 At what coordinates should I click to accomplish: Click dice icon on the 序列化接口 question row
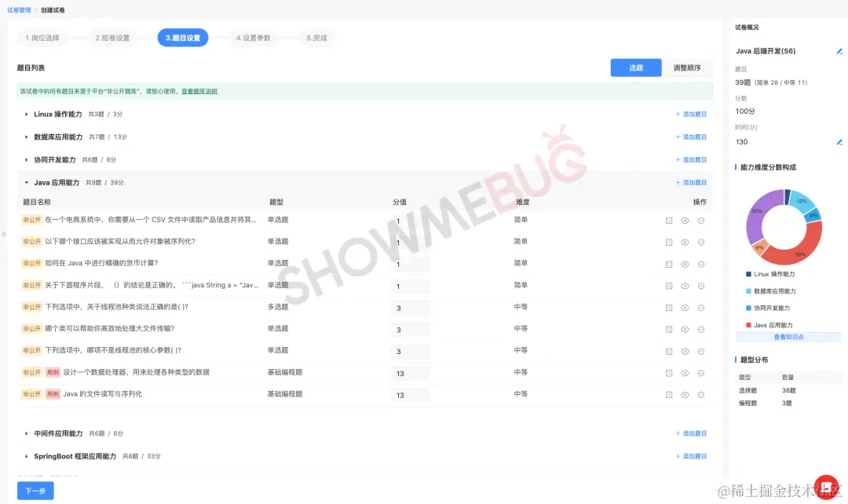669,243
